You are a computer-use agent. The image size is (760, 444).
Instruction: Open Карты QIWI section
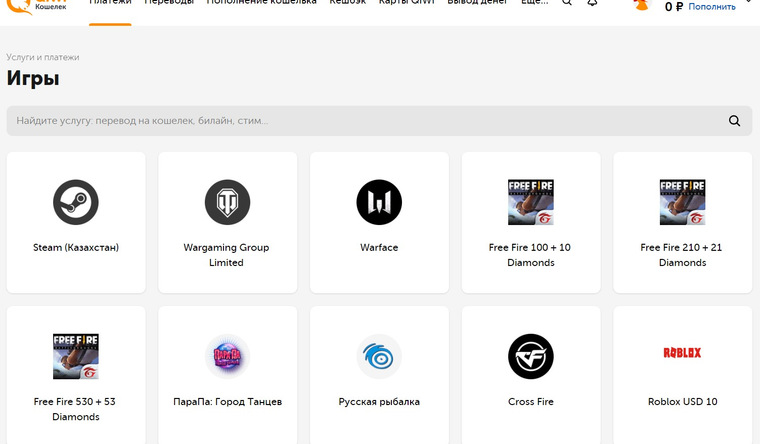(407, 2)
